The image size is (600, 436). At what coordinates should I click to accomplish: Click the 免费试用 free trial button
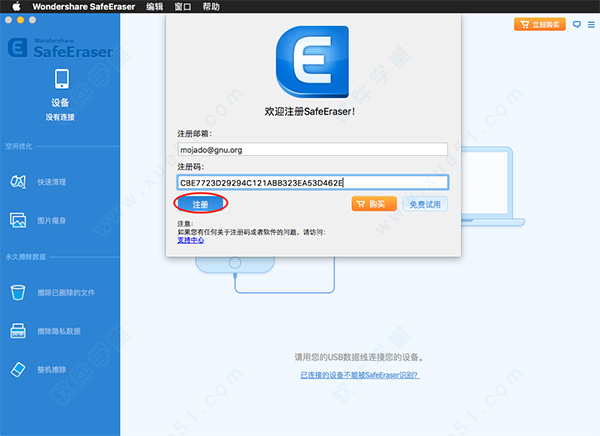point(427,203)
